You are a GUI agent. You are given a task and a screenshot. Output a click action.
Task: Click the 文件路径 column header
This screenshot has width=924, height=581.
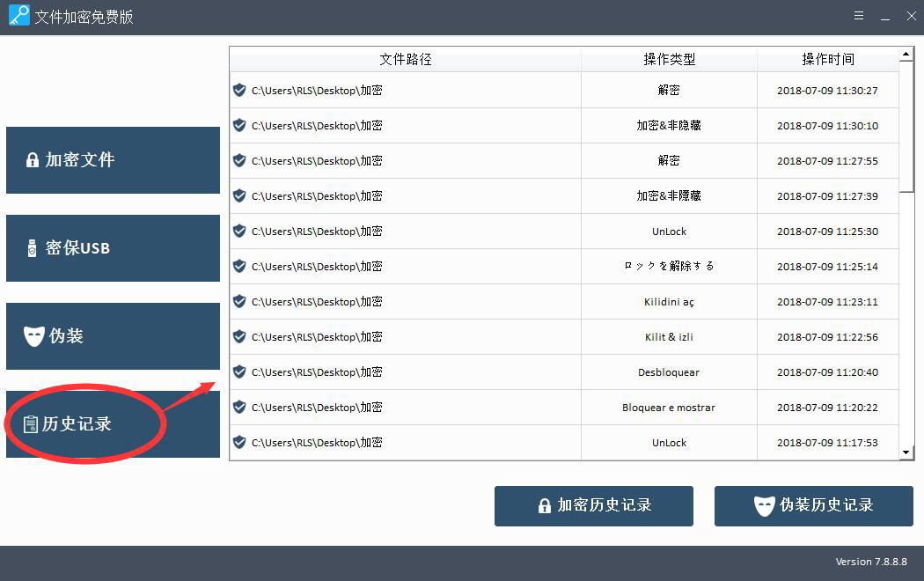coord(405,59)
